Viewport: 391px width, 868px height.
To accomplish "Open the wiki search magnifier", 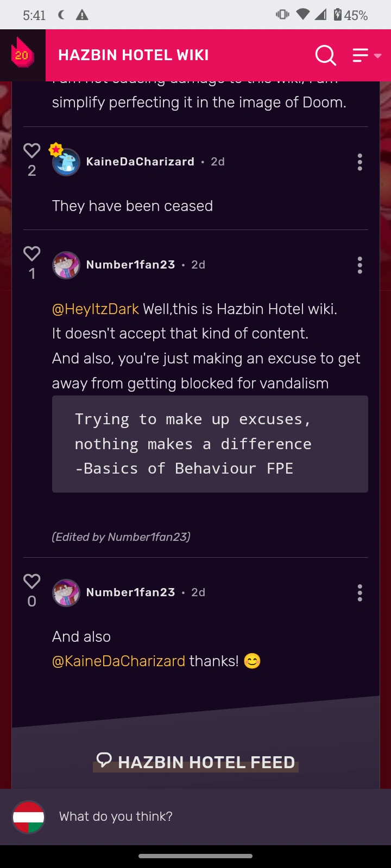I will click(325, 55).
